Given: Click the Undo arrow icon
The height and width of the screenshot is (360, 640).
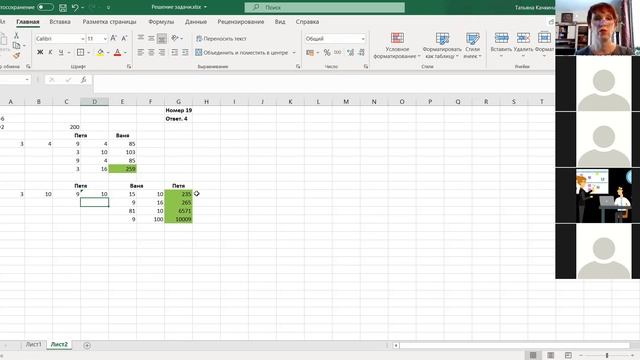Looking at the screenshot, I should pyautogui.click(x=75, y=7).
